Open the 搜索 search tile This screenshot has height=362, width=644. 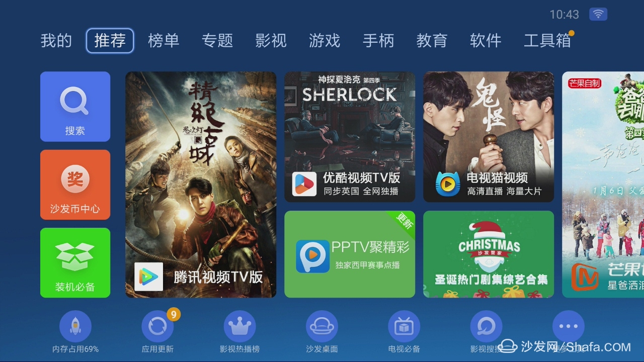(75, 107)
